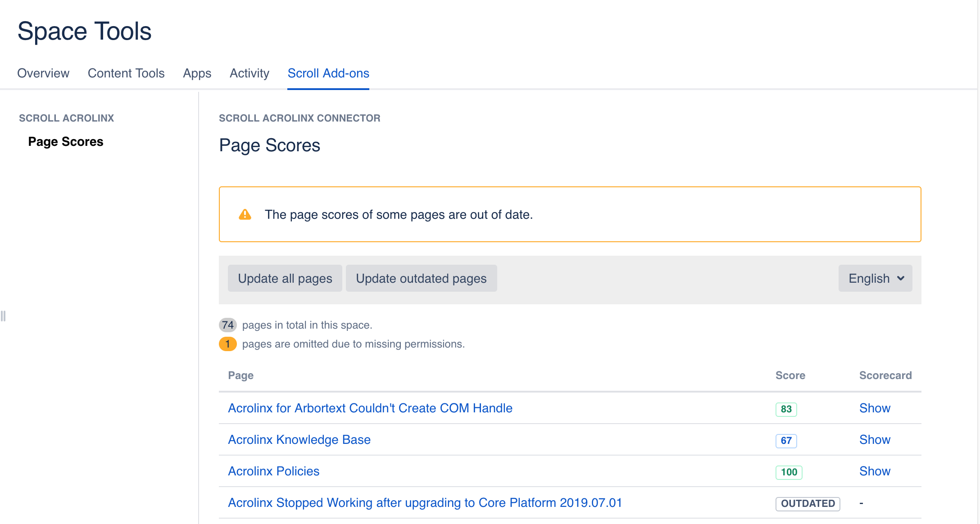Viewport: 980px width, 524px height.
Task: Click the SCROLL ACROLINX sidebar heading
Action: [x=66, y=118]
